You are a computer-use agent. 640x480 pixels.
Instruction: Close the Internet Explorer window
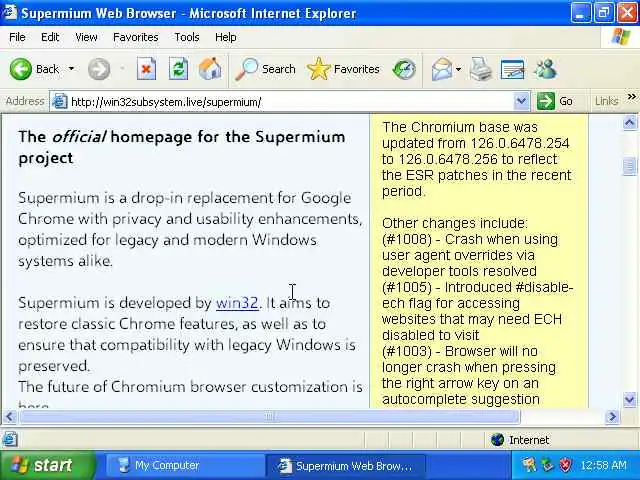click(627, 13)
